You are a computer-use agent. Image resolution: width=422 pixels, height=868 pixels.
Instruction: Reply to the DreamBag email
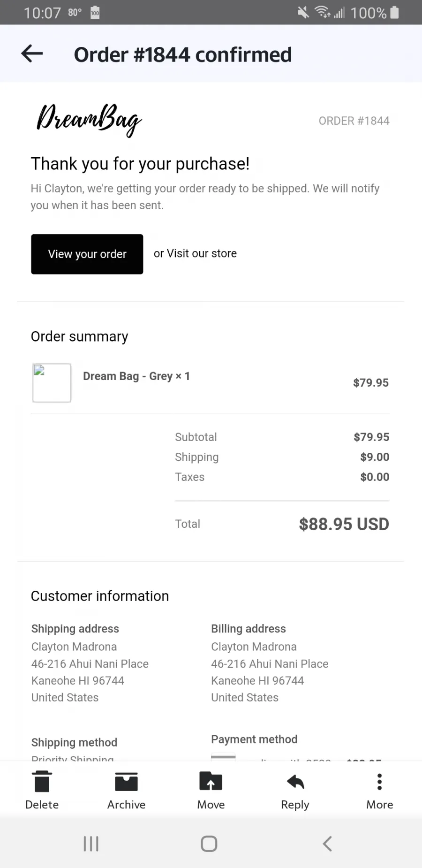[295, 791]
